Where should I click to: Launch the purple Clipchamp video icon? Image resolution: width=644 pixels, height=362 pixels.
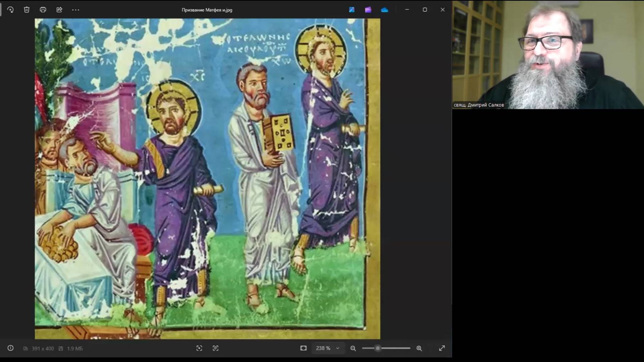point(368,10)
